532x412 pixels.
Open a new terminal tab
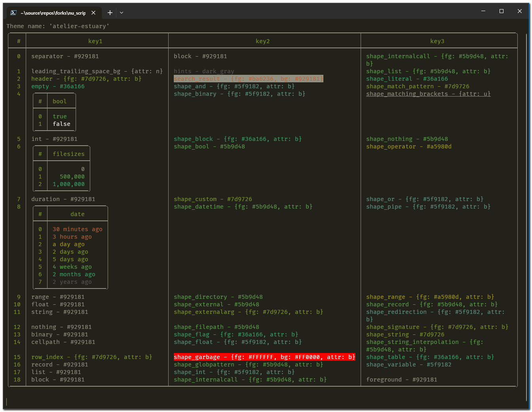[110, 13]
